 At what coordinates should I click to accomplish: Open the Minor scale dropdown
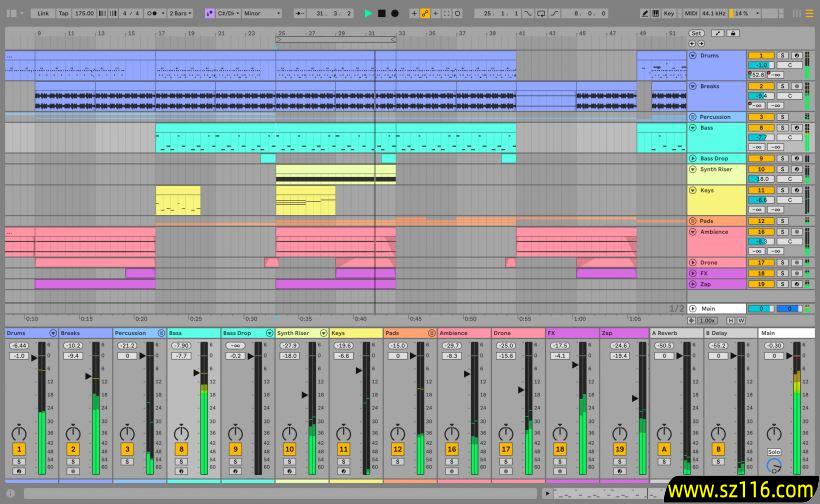262,13
